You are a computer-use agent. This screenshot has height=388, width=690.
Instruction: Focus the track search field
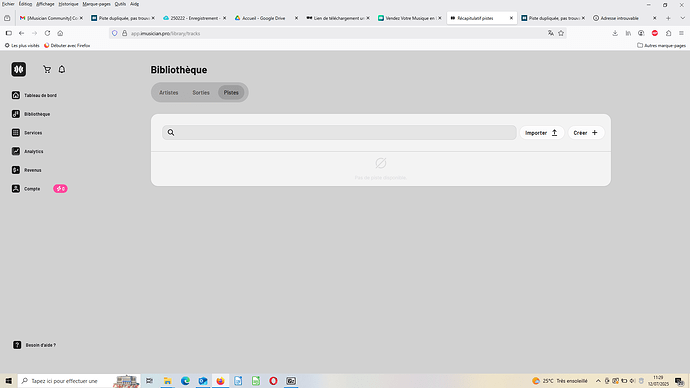[339, 132]
